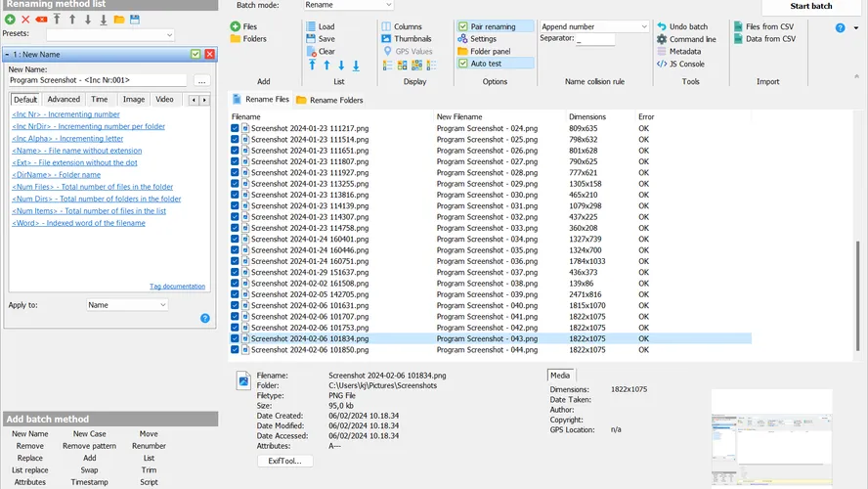This screenshot has width=868, height=489.
Task: Open the Append number collision rule dropdown
Action: point(594,26)
